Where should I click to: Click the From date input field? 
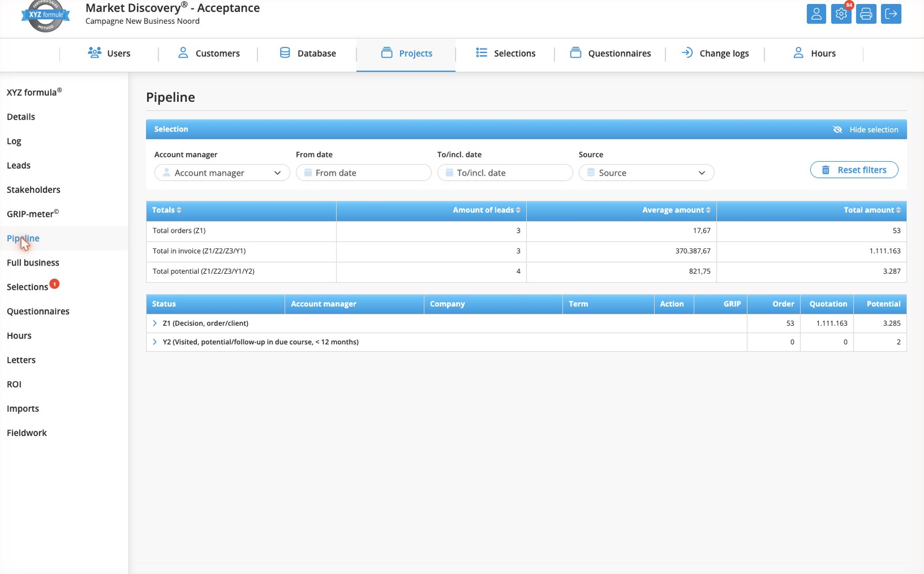click(363, 173)
